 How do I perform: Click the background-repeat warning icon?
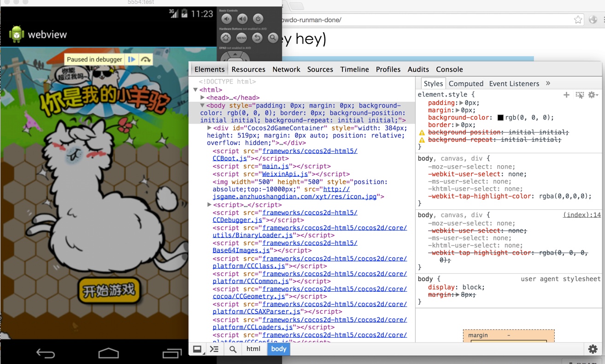point(422,140)
